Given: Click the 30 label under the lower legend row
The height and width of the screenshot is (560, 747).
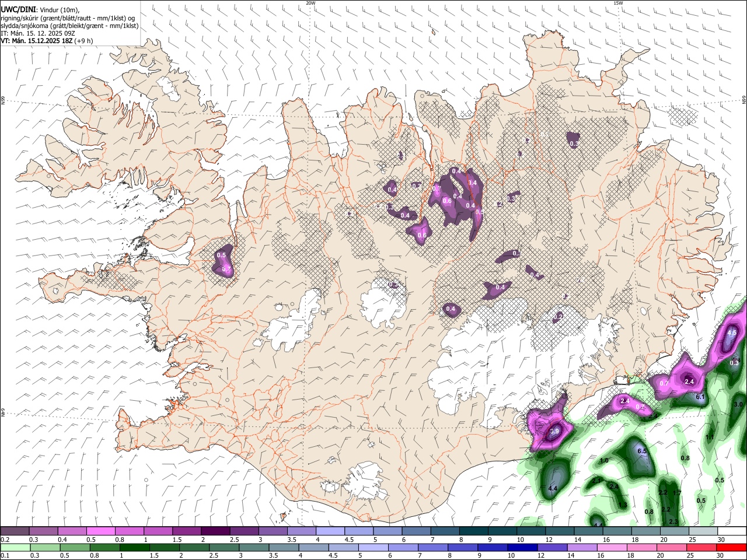Looking at the screenshot, I should point(721,555).
